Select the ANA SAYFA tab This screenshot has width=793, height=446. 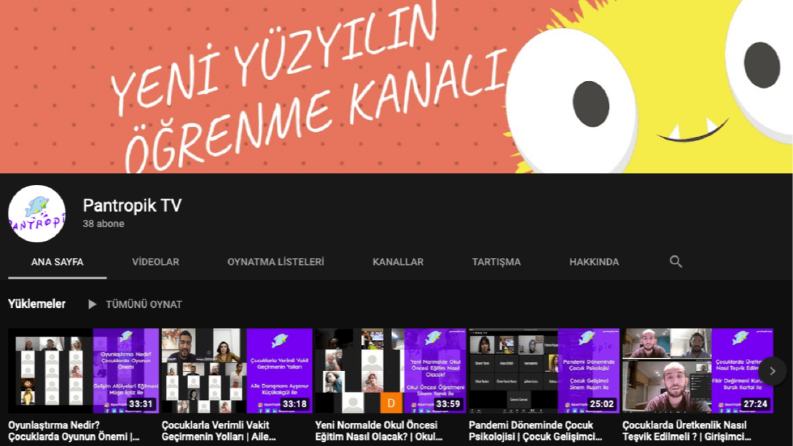[57, 262]
